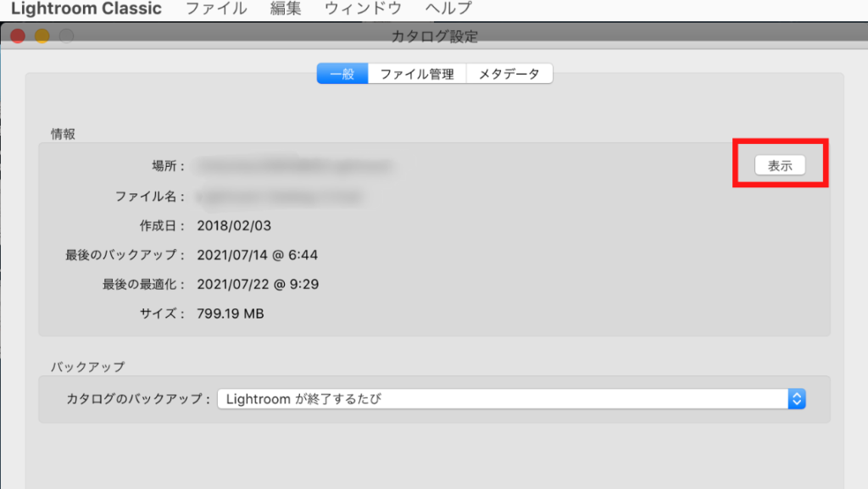Image resolution: width=868 pixels, height=489 pixels.
Task: Open the 編集 menu
Action: (286, 8)
